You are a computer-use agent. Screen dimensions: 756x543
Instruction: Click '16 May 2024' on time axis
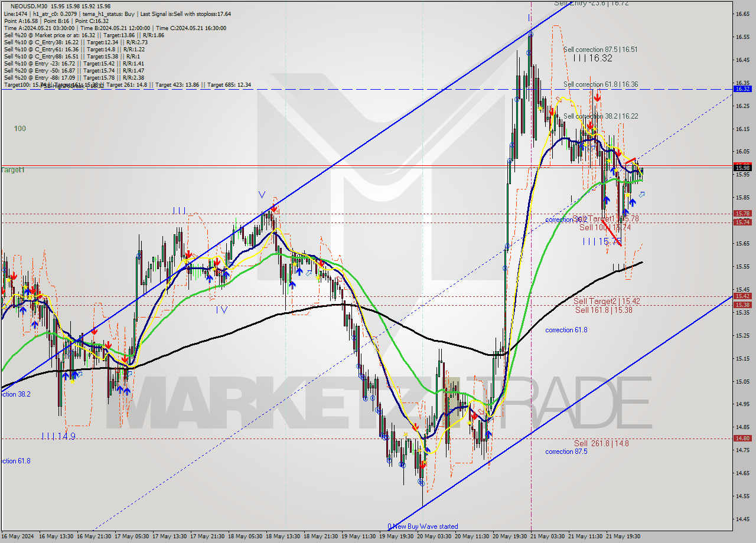pos(18,537)
